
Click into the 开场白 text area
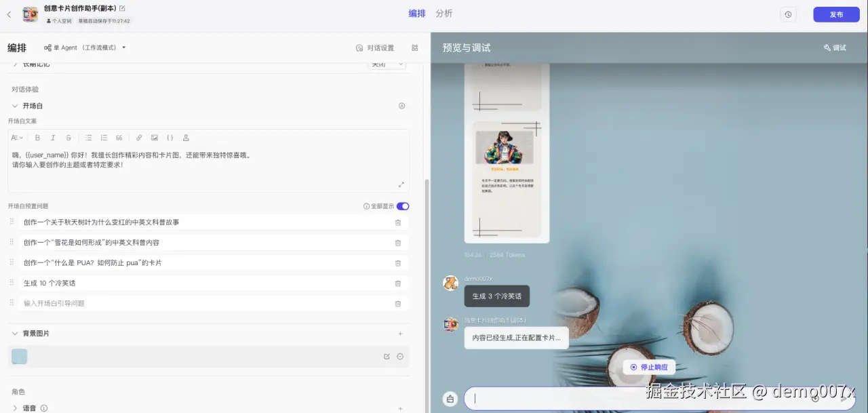coord(209,169)
